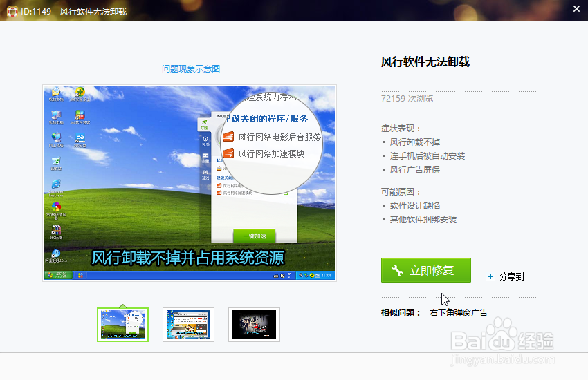Open the 分享到 share link text
588x380 pixels.
point(511,276)
